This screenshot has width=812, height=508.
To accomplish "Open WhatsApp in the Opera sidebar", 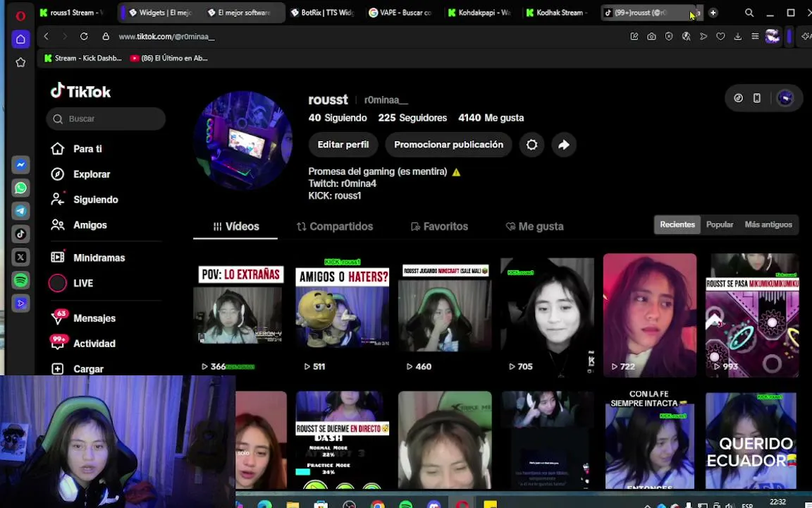I will tap(20, 188).
